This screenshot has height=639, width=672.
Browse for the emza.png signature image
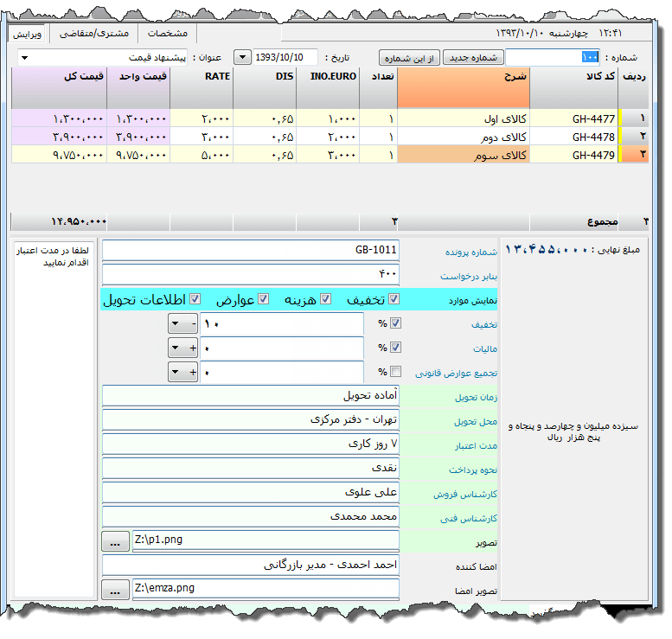click(x=113, y=590)
